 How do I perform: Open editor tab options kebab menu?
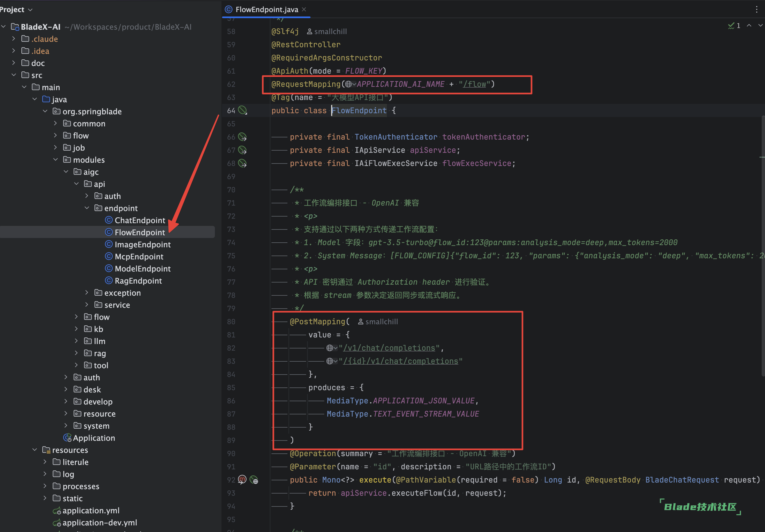click(x=757, y=9)
